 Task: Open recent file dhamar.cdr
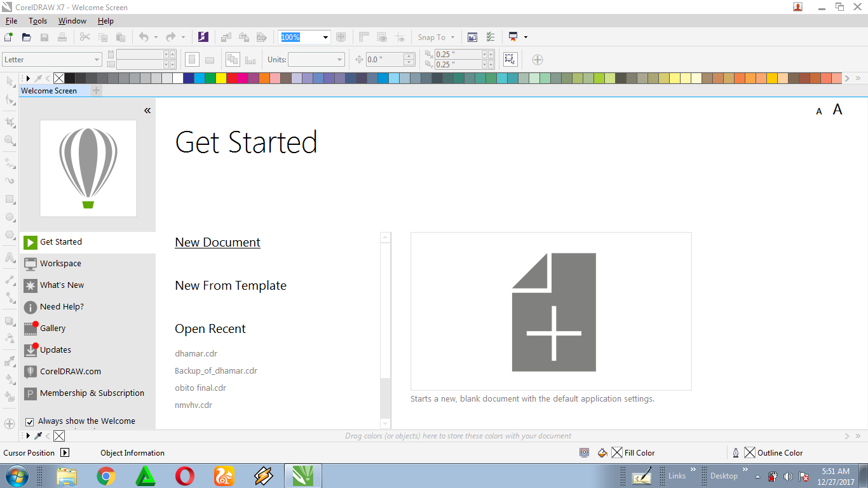(196, 353)
